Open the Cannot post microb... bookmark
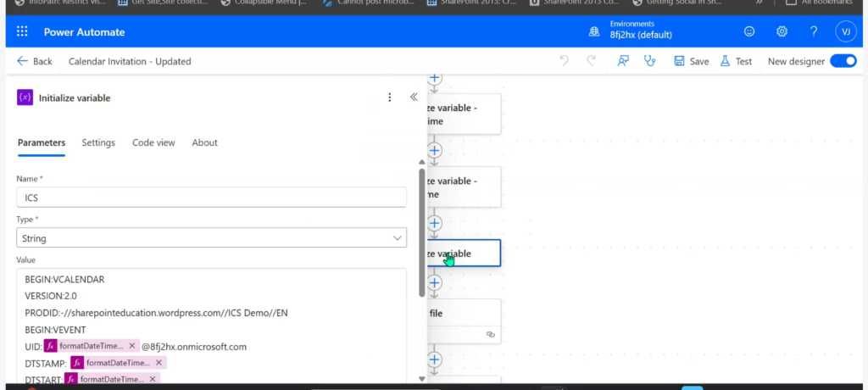868x390 pixels. (x=368, y=3)
